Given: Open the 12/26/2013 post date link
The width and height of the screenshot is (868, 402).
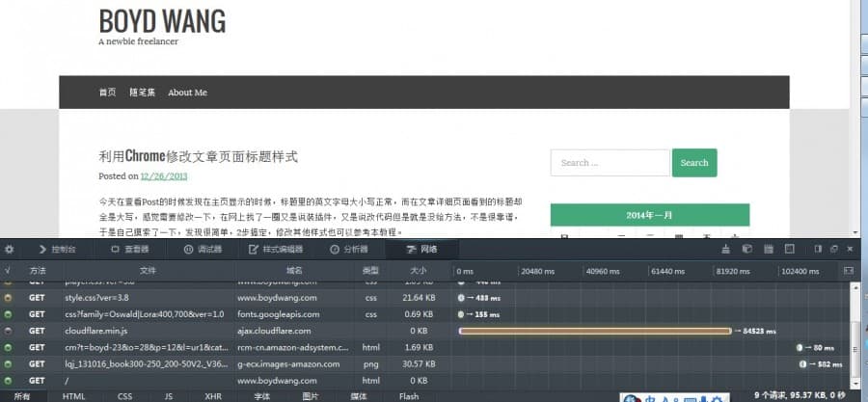Looking at the screenshot, I should (164, 176).
